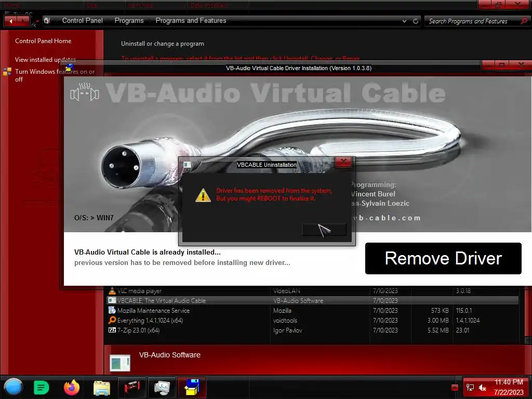Screen dimensions: 532x399
Task: Open File Explorer from the taskbar
Action: tap(101, 388)
